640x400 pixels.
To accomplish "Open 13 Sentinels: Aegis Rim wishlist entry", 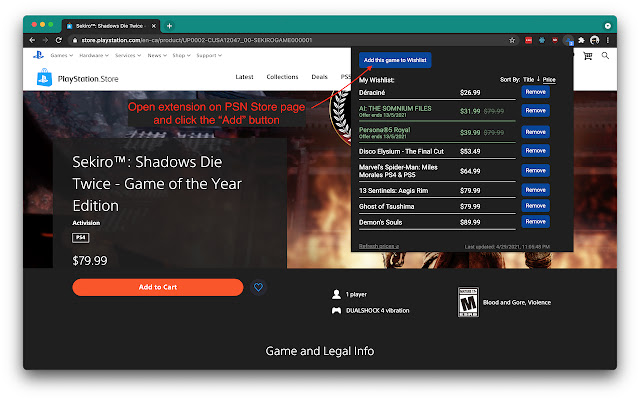I will click(393, 191).
